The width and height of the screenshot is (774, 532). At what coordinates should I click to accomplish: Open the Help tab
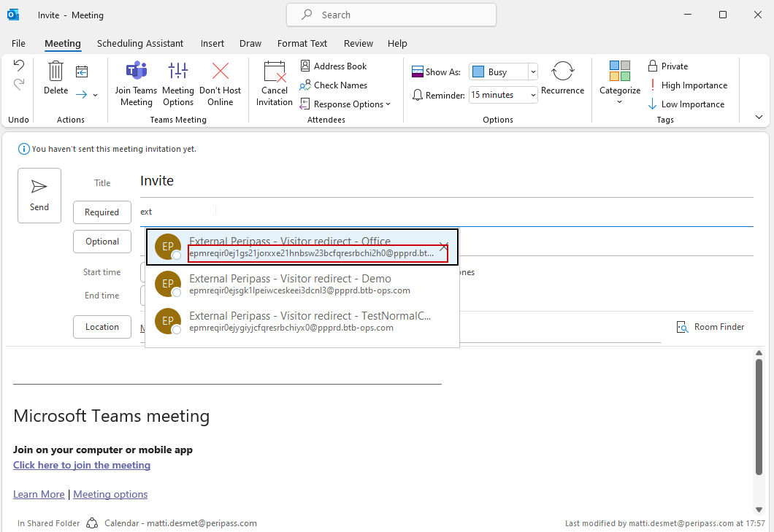tap(397, 44)
